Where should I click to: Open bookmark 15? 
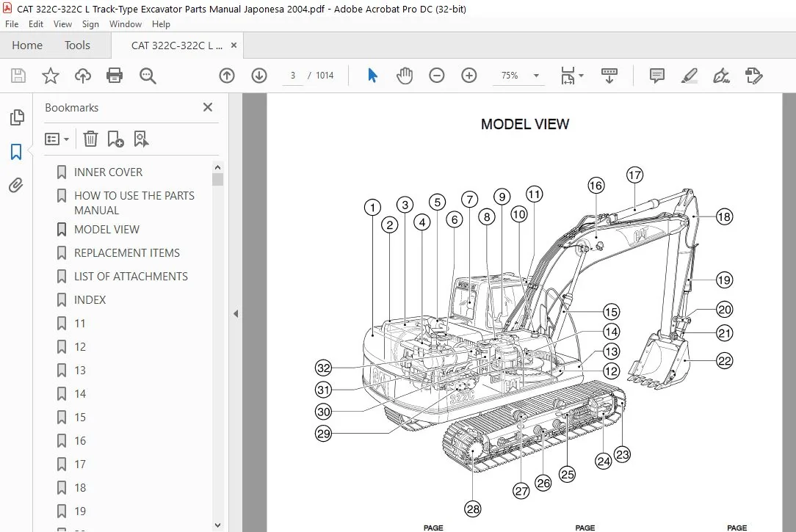coord(80,418)
